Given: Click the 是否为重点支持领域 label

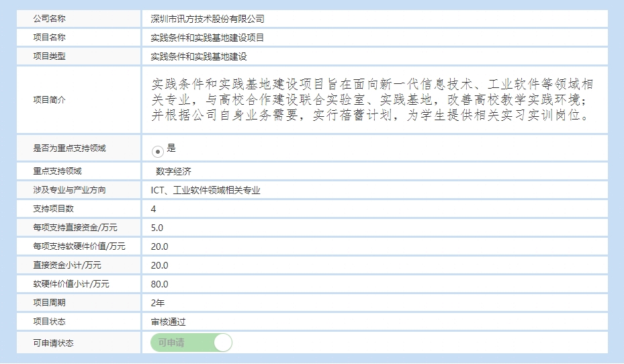Looking at the screenshot, I should 70,148.
